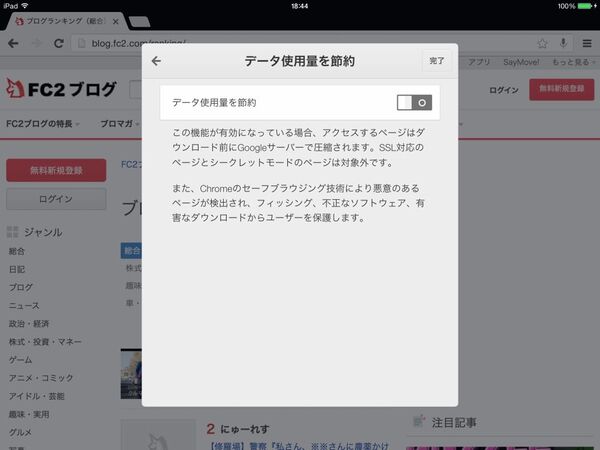This screenshot has width=600, height=450.
Task: Select the 政治・経済 genre
Action: (x=29, y=324)
